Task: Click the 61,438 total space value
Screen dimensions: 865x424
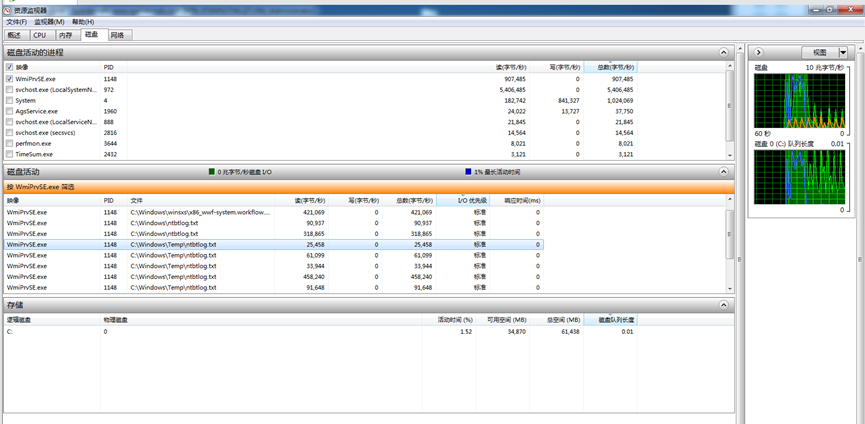Action: coord(570,332)
